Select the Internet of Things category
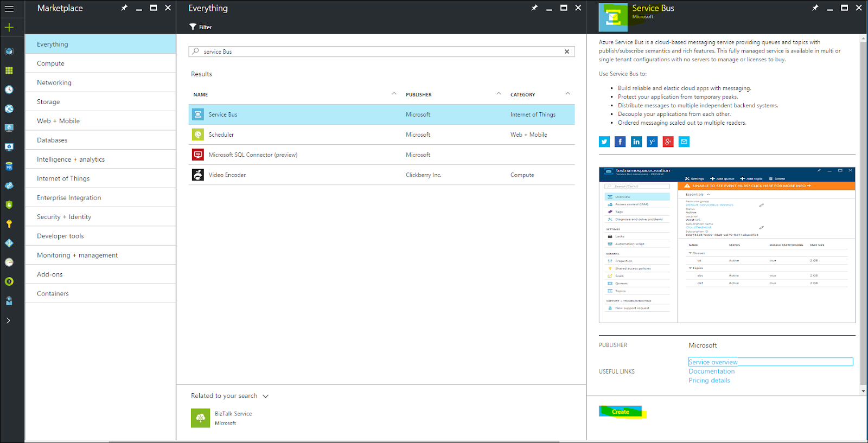This screenshot has height=443, width=868. click(63, 178)
